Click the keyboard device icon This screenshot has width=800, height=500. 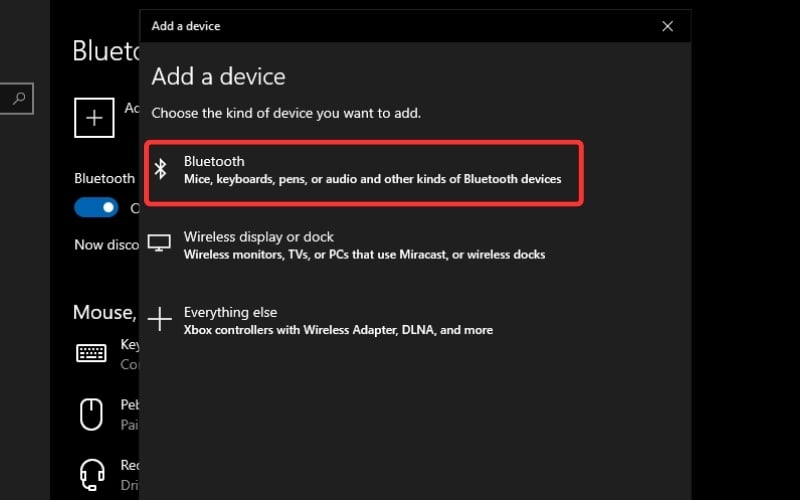tap(91, 353)
